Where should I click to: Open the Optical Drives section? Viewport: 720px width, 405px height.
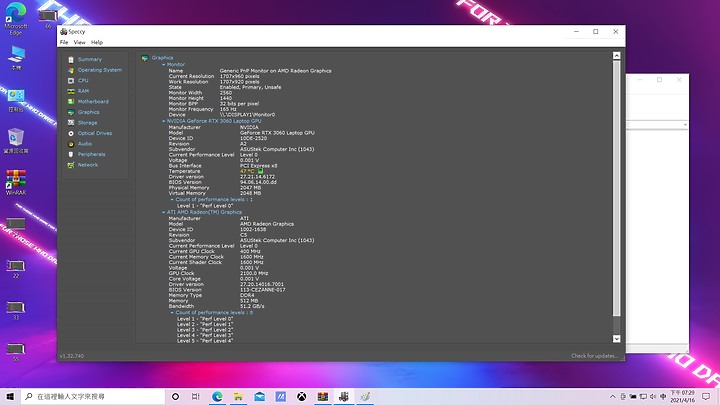(95, 133)
